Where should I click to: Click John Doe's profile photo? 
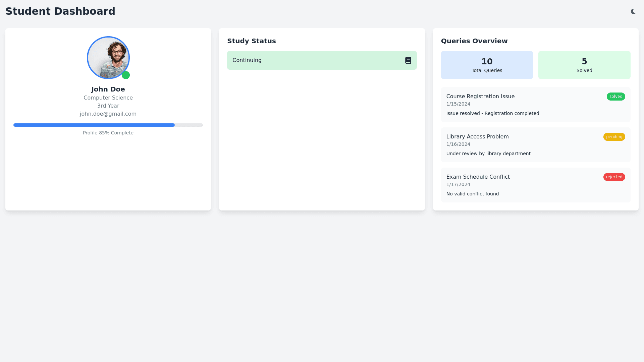pos(108,57)
